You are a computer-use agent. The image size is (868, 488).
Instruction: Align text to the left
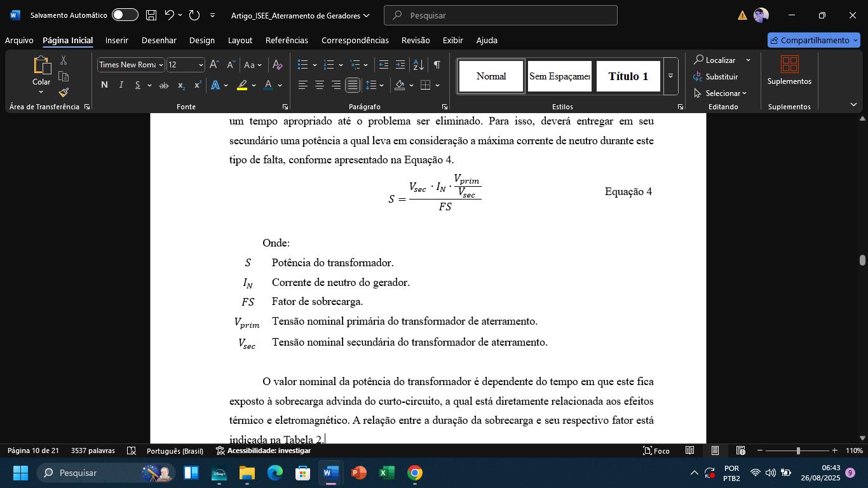(303, 85)
